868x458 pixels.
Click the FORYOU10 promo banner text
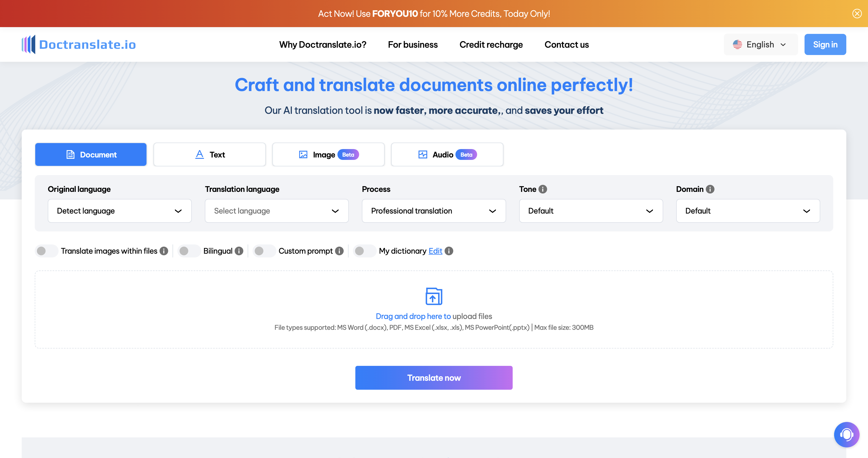pos(434,14)
